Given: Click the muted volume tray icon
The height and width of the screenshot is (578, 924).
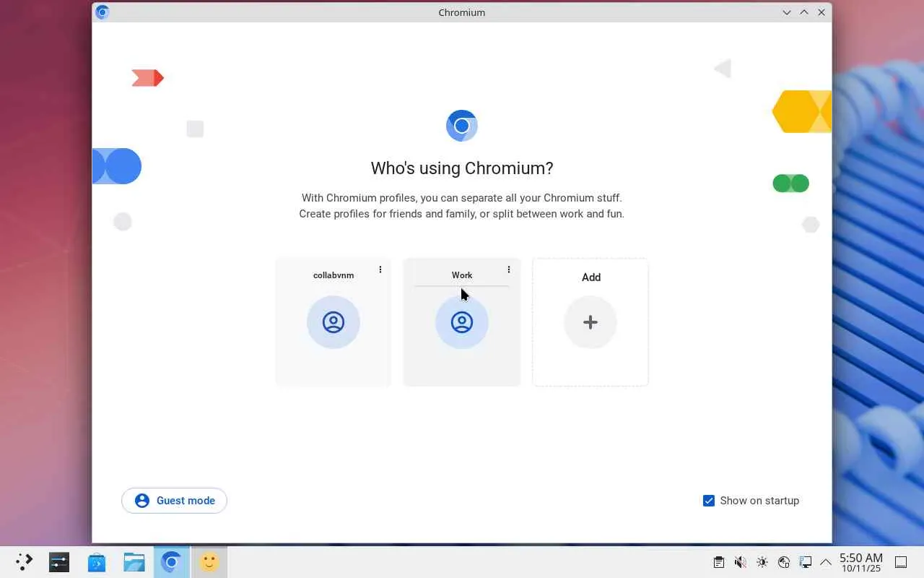Looking at the screenshot, I should (741, 562).
